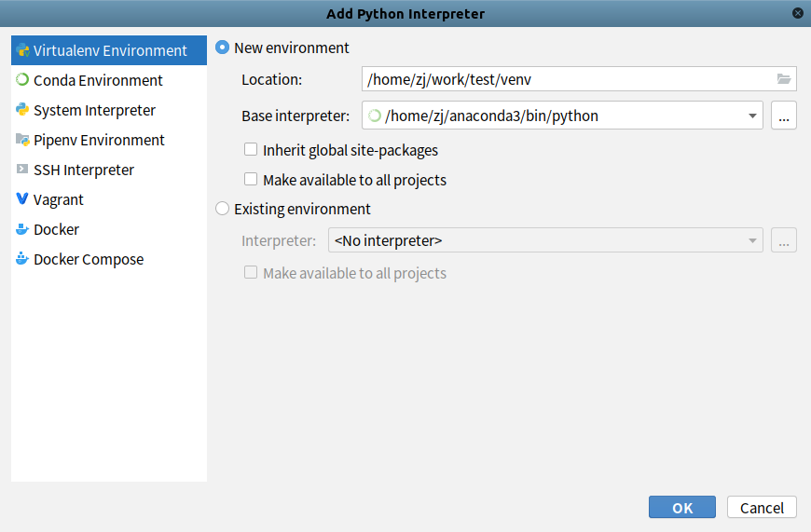811x532 pixels.
Task: Click the Pipenv Environment folder icon
Action: coord(22,140)
